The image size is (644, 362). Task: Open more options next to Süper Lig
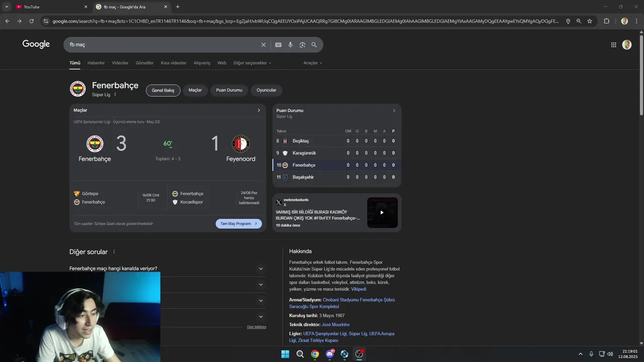tap(115, 95)
